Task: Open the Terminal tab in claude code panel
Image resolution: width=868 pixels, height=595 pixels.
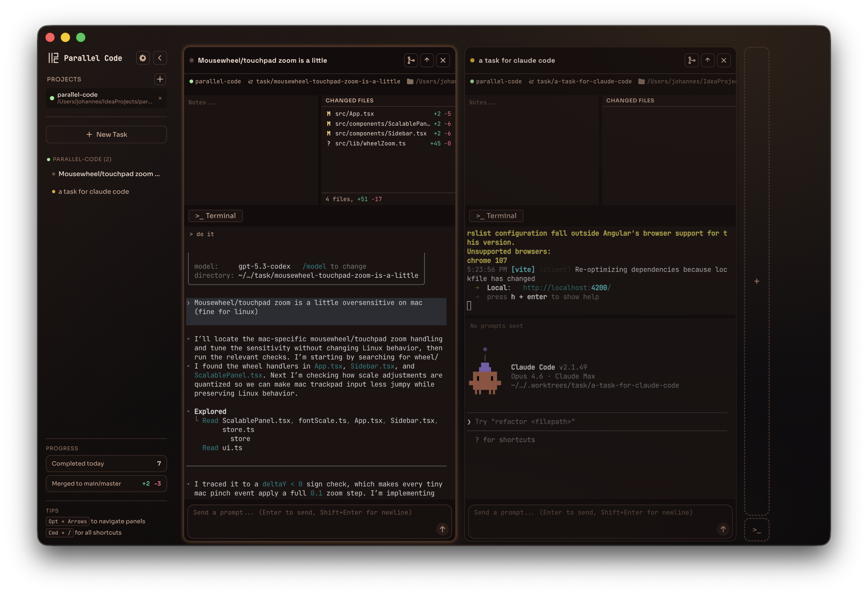Action: (496, 216)
